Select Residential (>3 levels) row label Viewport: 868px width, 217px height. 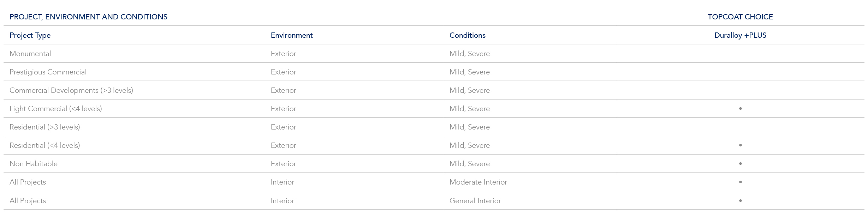[x=45, y=127]
